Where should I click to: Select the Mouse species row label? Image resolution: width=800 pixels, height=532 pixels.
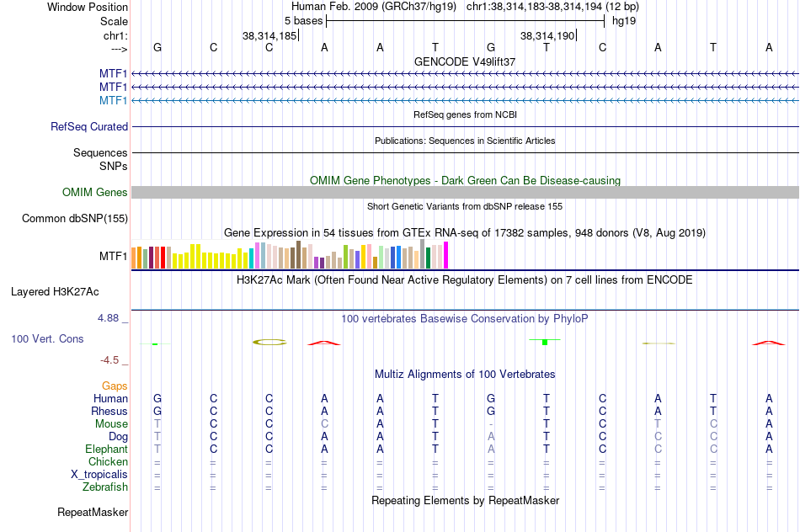tap(112, 424)
